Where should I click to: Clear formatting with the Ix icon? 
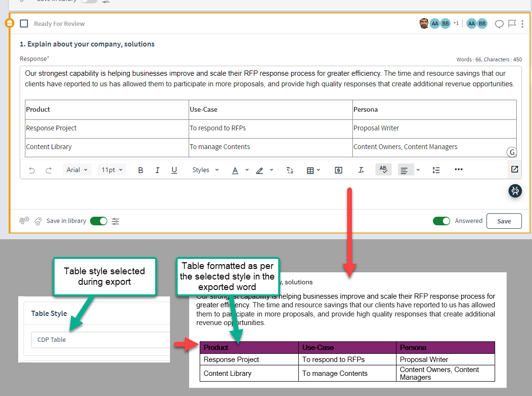point(361,170)
